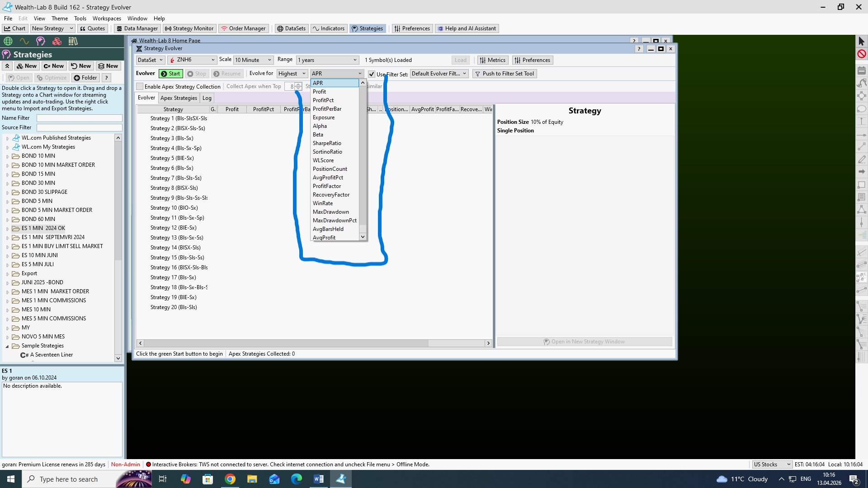Screen dimensions: 868x488
Task: Open Help and AI Assistant
Action: point(467,28)
